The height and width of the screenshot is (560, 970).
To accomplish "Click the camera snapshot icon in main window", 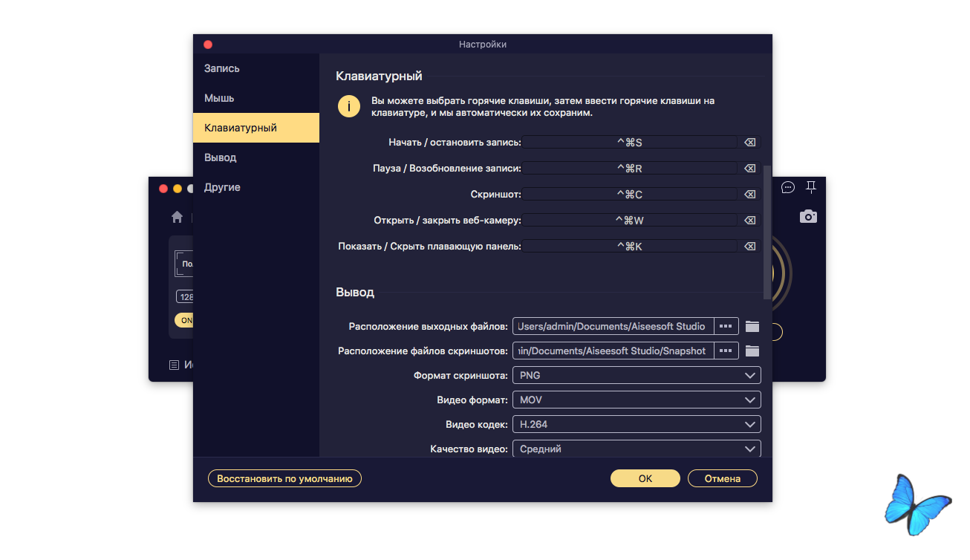I will (x=808, y=216).
